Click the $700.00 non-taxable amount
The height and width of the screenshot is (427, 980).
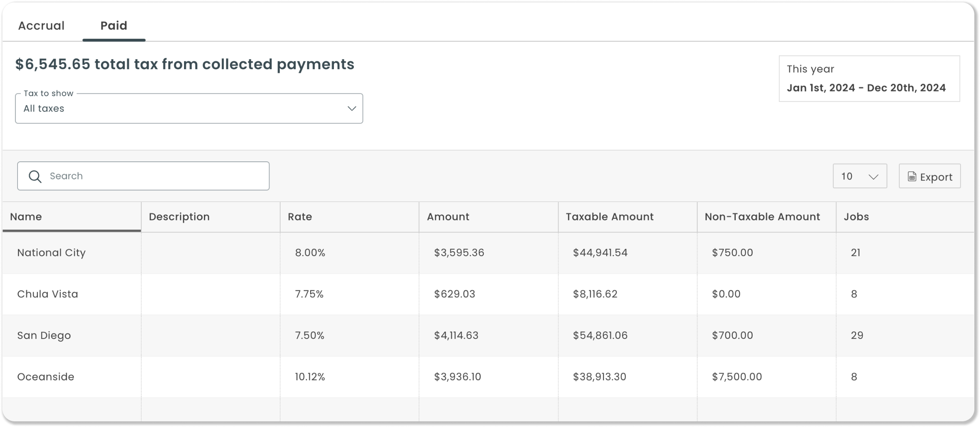[x=732, y=335]
